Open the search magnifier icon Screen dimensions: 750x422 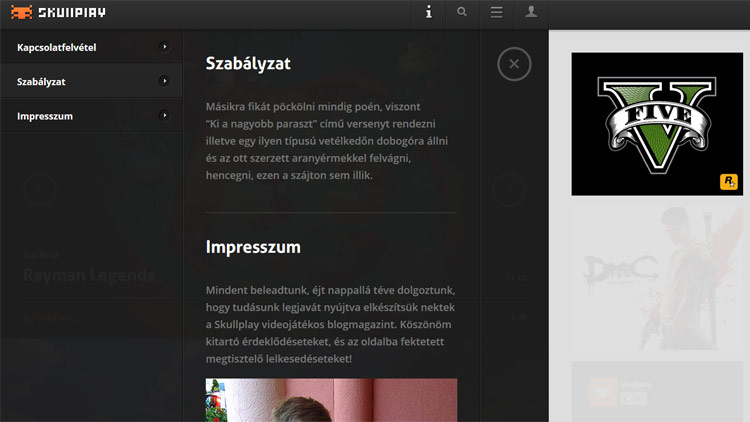point(462,12)
